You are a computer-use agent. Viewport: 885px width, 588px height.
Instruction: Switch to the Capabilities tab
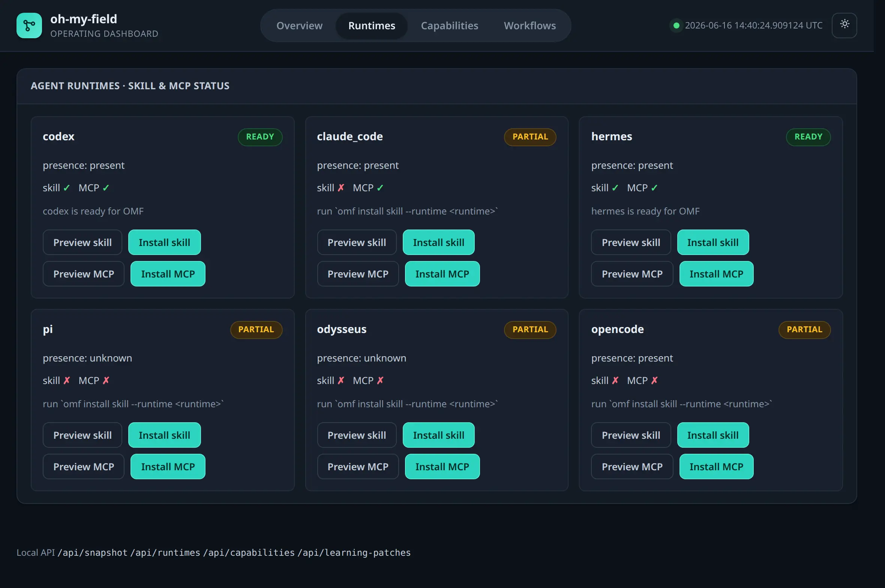click(x=449, y=25)
